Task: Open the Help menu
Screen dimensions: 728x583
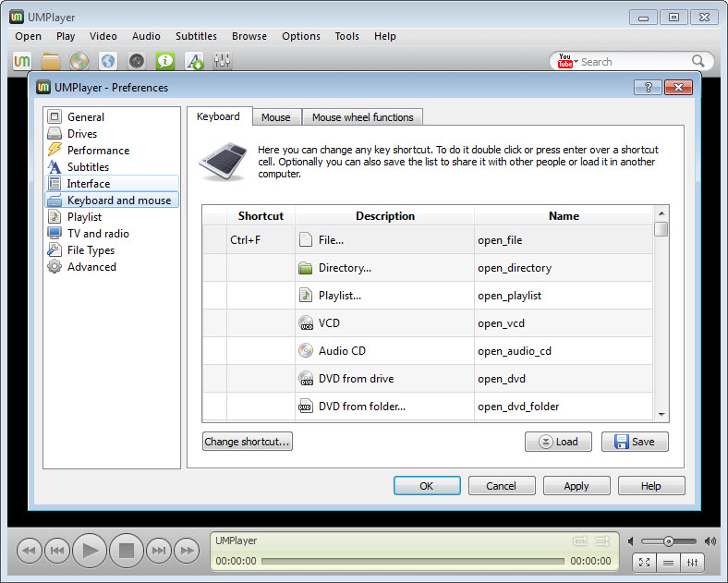Action: point(385,36)
